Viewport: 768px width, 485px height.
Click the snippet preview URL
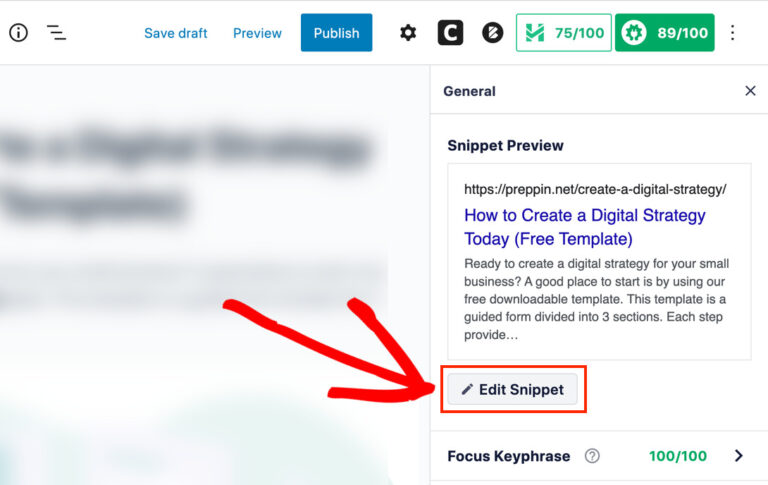pos(595,189)
